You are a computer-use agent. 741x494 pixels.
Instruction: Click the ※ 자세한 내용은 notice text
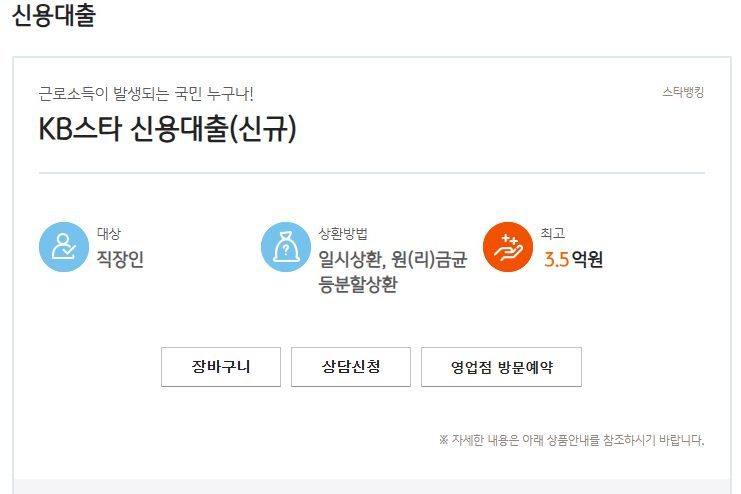tap(571, 440)
